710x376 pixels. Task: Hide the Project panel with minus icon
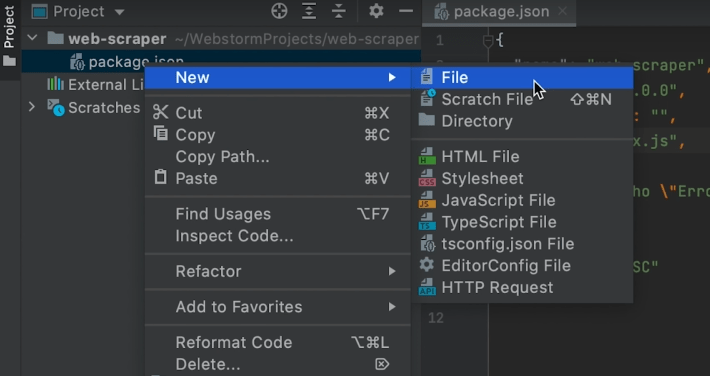406,11
